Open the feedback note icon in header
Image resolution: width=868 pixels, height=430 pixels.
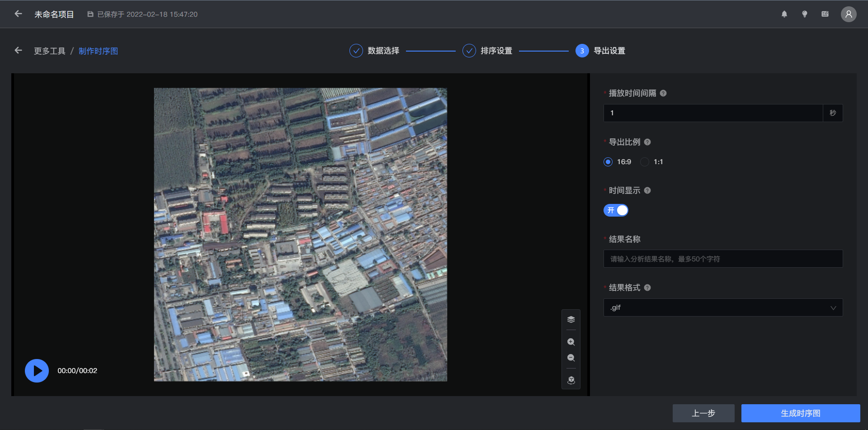pos(825,14)
